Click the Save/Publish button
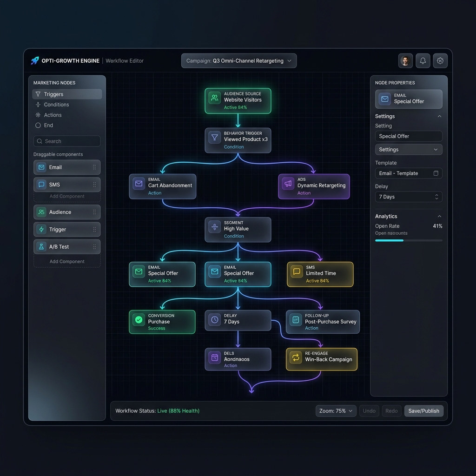476x476 pixels. pos(423,410)
